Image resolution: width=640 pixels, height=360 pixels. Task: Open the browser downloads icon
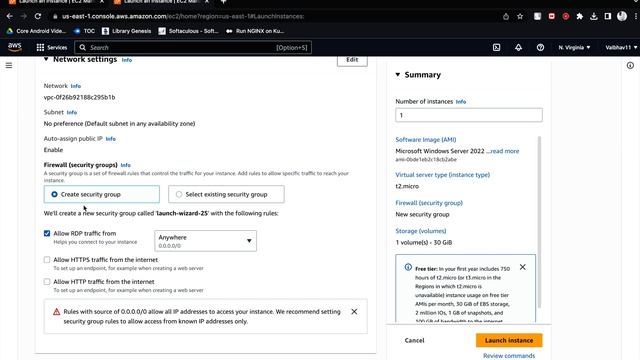pyautogui.click(x=594, y=16)
